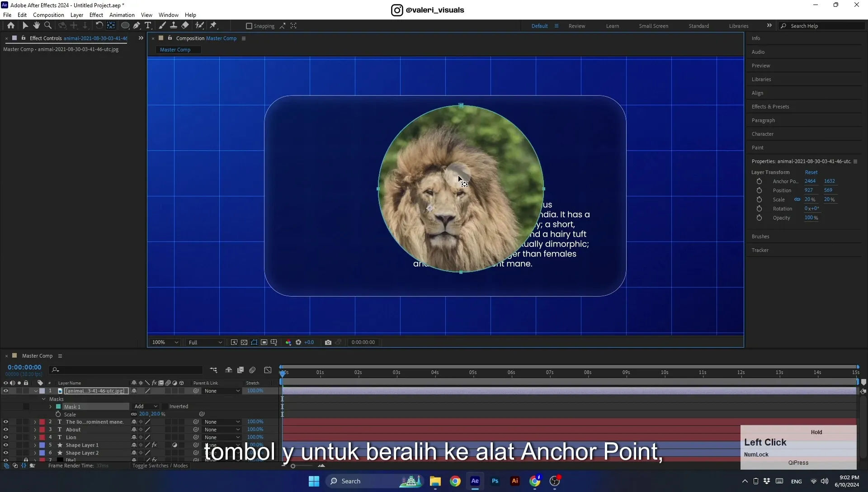The image size is (868, 492).
Task: Select the Brush tool
Action: point(162,26)
